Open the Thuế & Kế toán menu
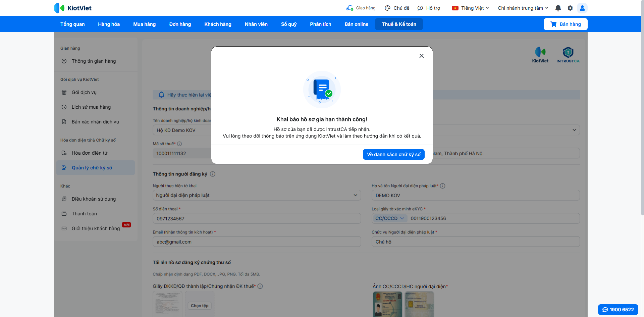This screenshot has height=317, width=644. (x=399, y=24)
